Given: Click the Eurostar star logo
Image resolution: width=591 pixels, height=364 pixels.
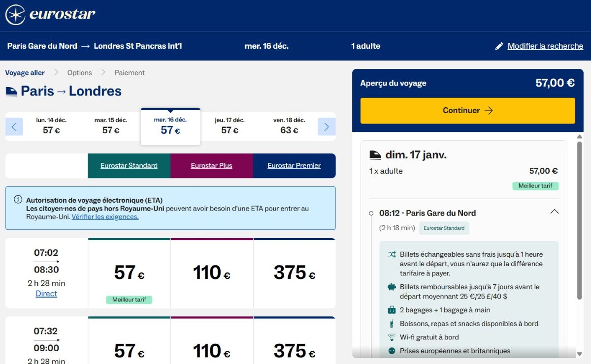Looking at the screenshot, I should pyautogui.click(x=15, y=15).
